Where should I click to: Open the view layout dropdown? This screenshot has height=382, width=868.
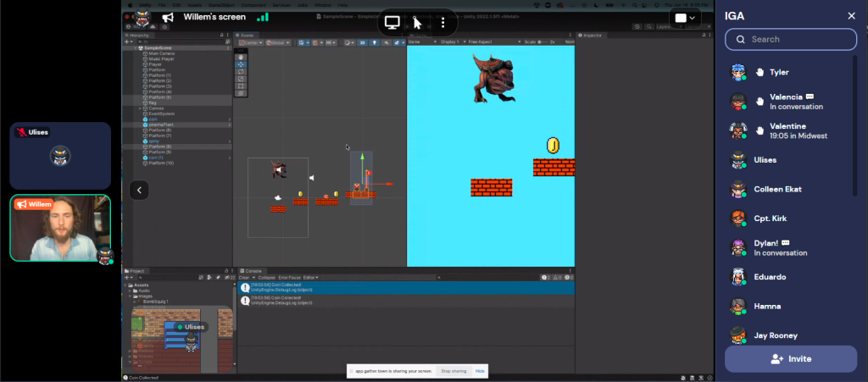tap(685, 19)
